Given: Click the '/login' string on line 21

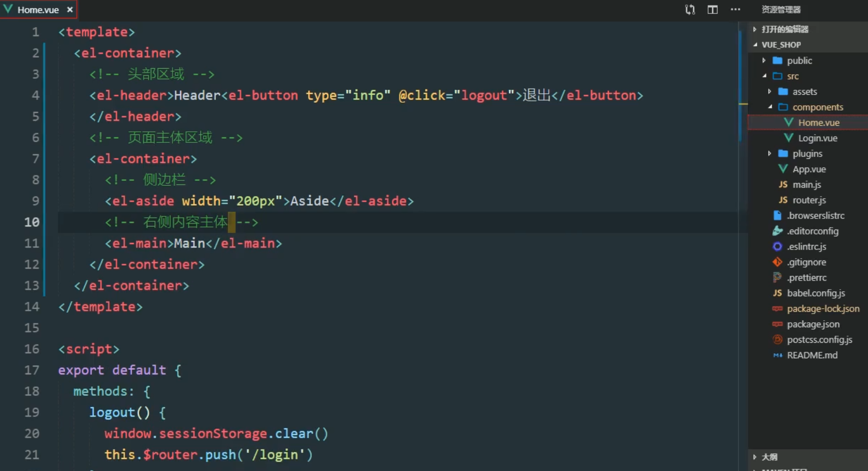Looking at the screenshot, I should pos(275,454).
